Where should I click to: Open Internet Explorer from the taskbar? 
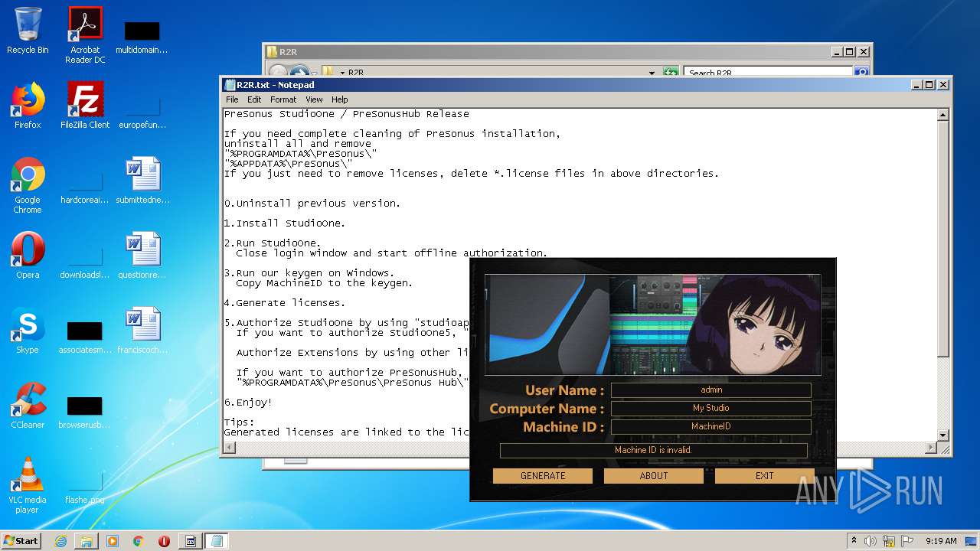pos(60,540)
